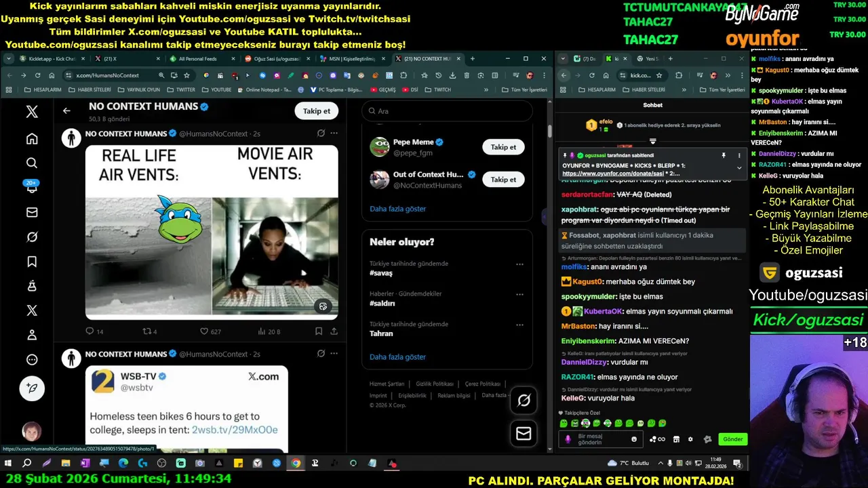868x488 pixels.
Task: Open more options for #savaş trend
Action: click(519, 264)
